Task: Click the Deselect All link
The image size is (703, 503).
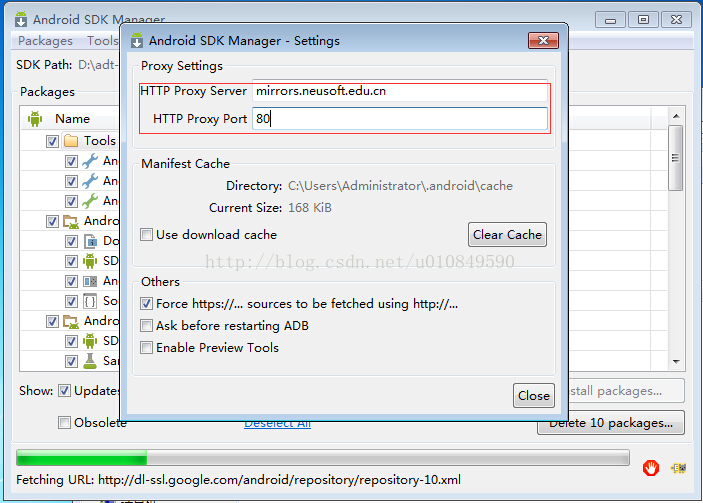Action: click(278, 424)
